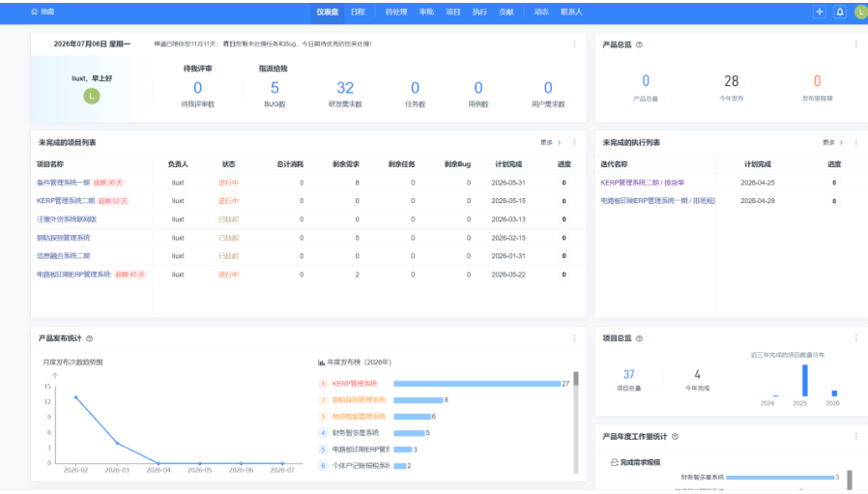
Task: Click the 2026-02 point on trend line
Action: (x=75, y=397)
